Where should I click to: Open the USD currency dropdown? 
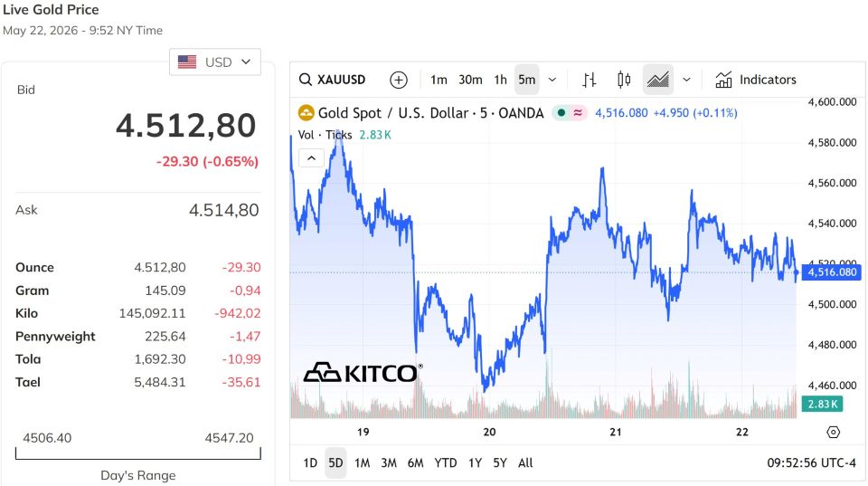coord(215,62)
